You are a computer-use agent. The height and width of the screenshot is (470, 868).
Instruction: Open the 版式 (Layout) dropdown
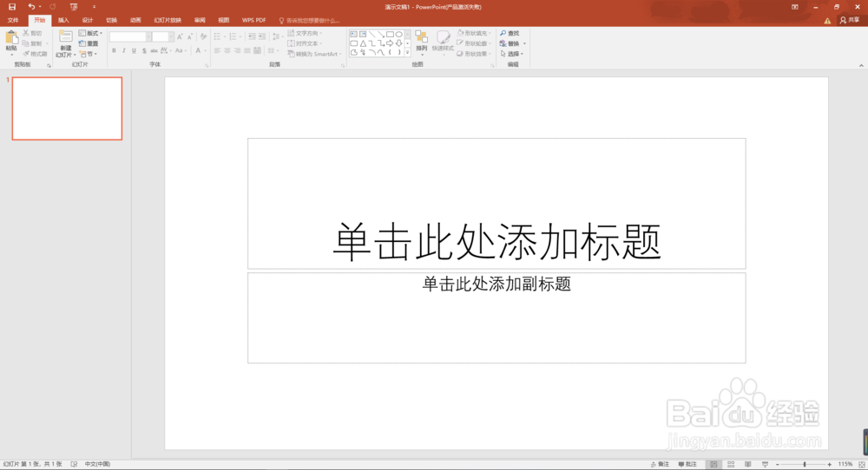tap(91, 33)
